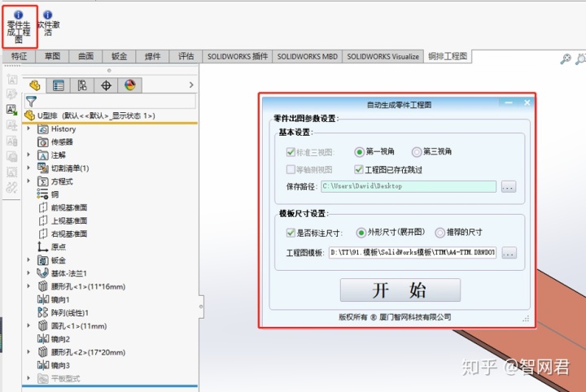Click the 软件激活 toolbar icon

(x=48, y=23)
